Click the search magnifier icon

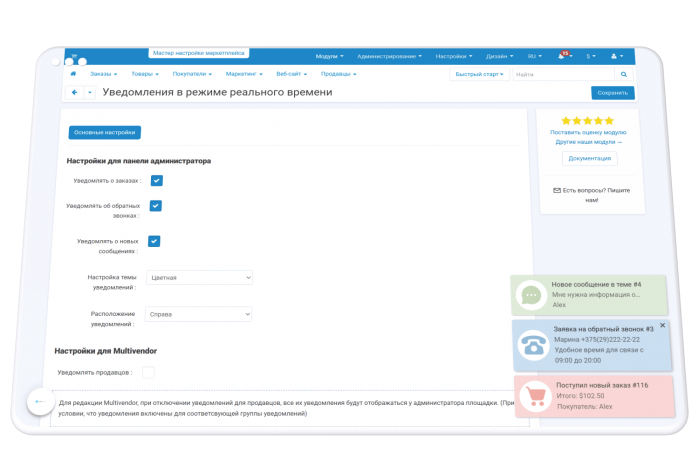(x=624, y=75)
